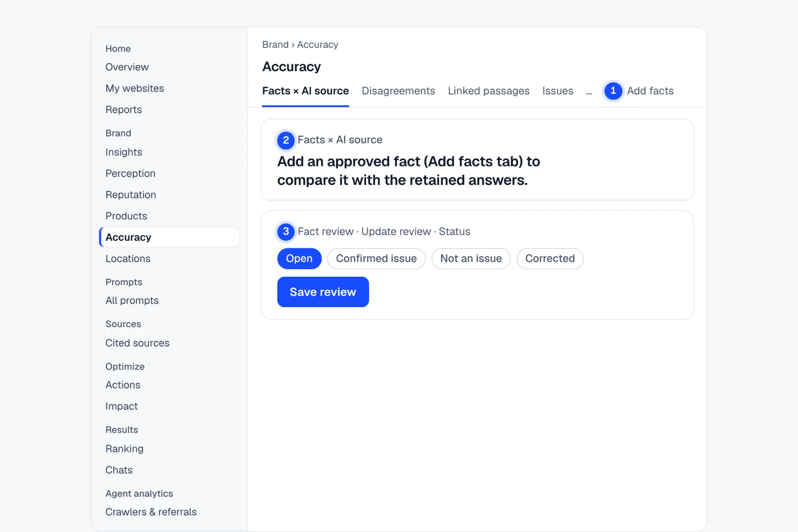Navigate to Perception page

click(130, 174)
